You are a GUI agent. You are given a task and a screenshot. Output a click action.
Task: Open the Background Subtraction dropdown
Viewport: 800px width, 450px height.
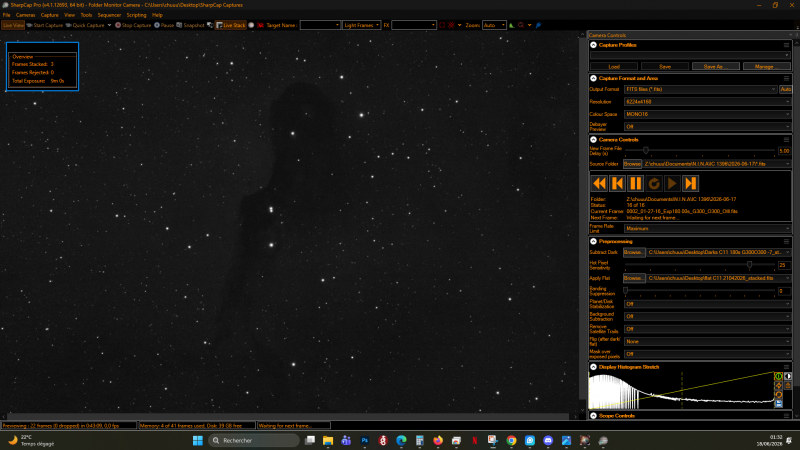pyautogui.click(x=708, y=316)
